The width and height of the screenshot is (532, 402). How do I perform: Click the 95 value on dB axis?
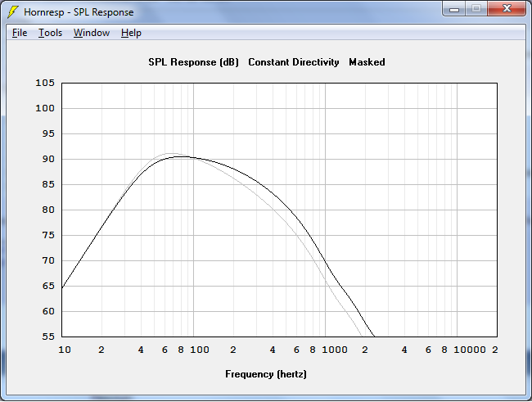point(48,133)
